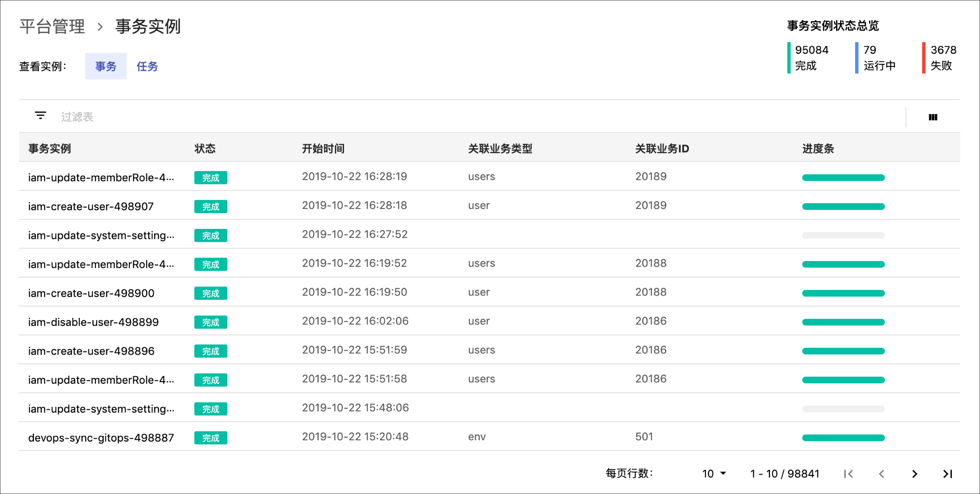980x494 pixels.
Task: Click the 1 - 10 / 98841 pagination text
Action: click(784, 474)
